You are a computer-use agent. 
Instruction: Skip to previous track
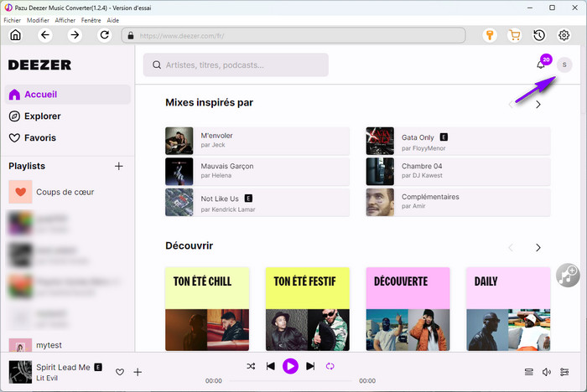tap(270, 366)
